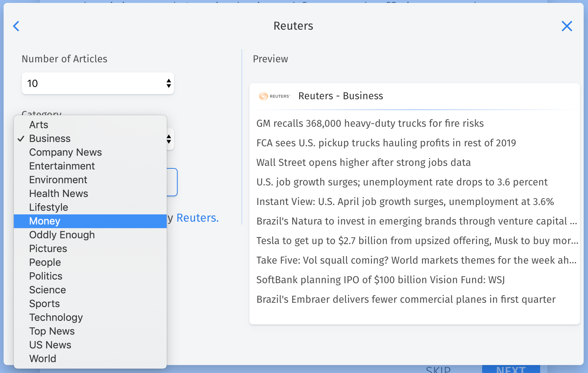Image resolution: width=588 pixels, height=373 pixels.
Task: Click the Number of Articles label
Action: [x=65, y=59]
